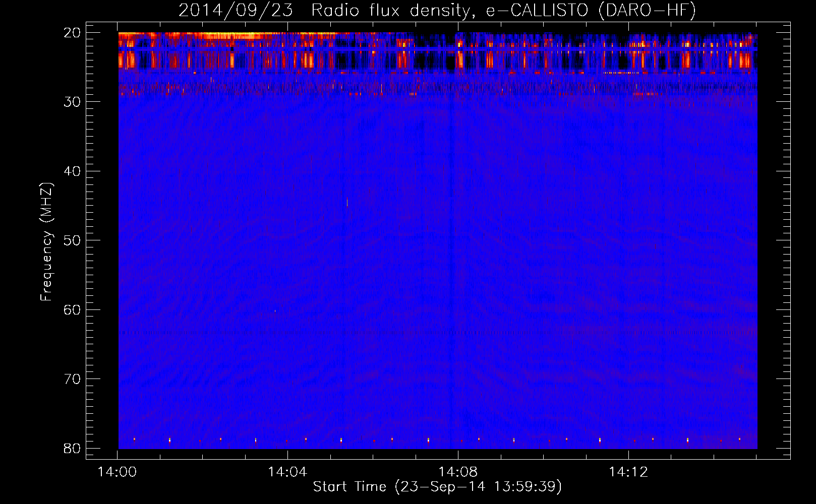Click the 80 MHz frequency tick label
Image resolution: width=816 pixels, height=504 pixels.
[73, 449]
